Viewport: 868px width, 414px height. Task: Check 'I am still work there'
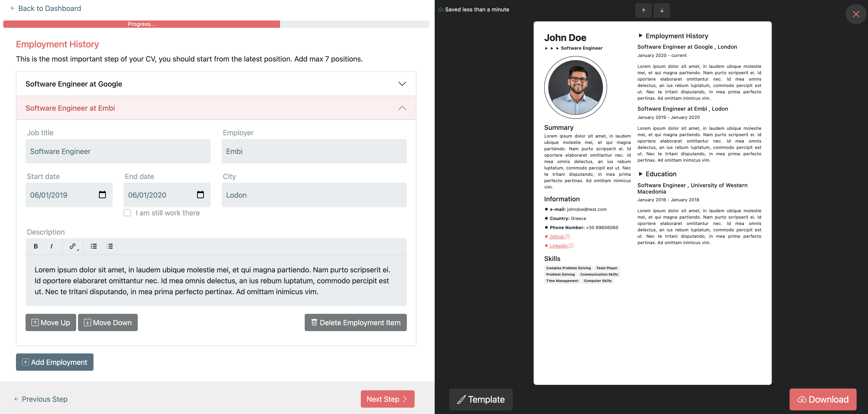coord(127,213)
